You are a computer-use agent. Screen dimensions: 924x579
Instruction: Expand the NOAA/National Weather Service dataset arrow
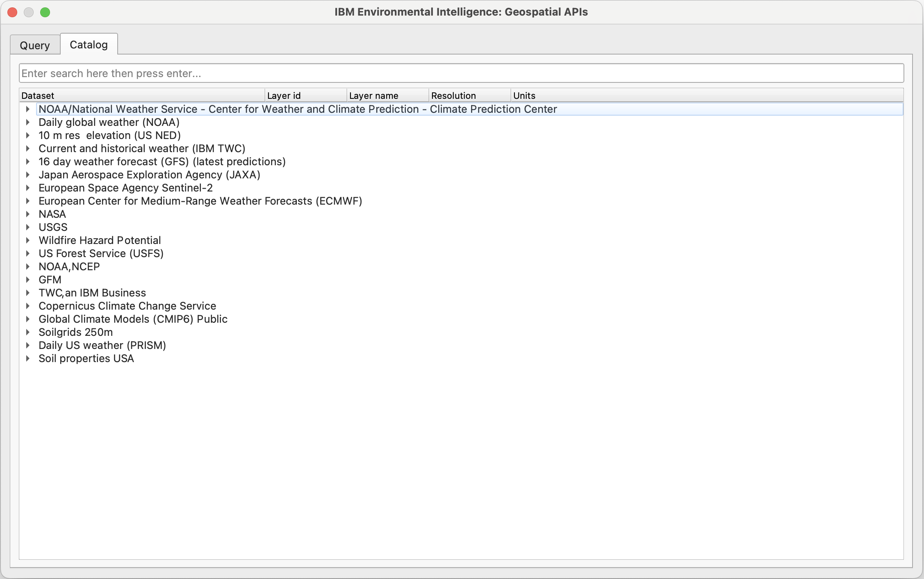click(x=27, y=109)
